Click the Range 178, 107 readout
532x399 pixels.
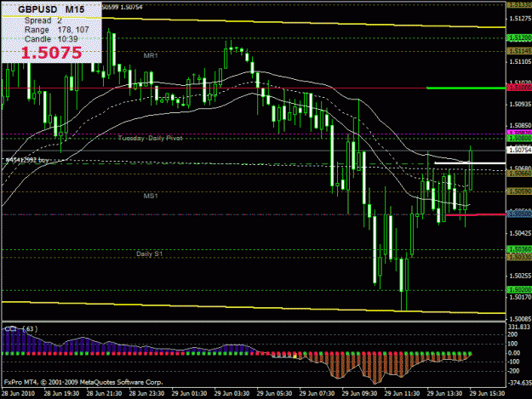coord(57,30)
